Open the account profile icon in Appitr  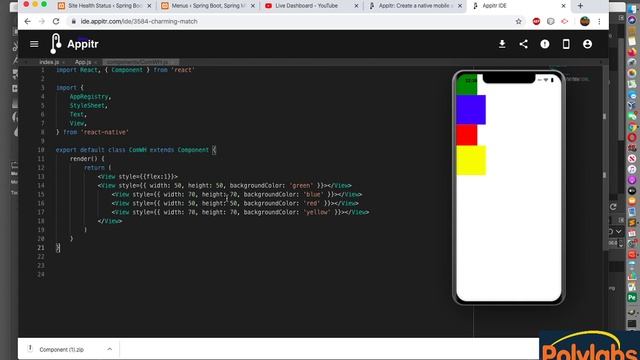pos(587,44)
